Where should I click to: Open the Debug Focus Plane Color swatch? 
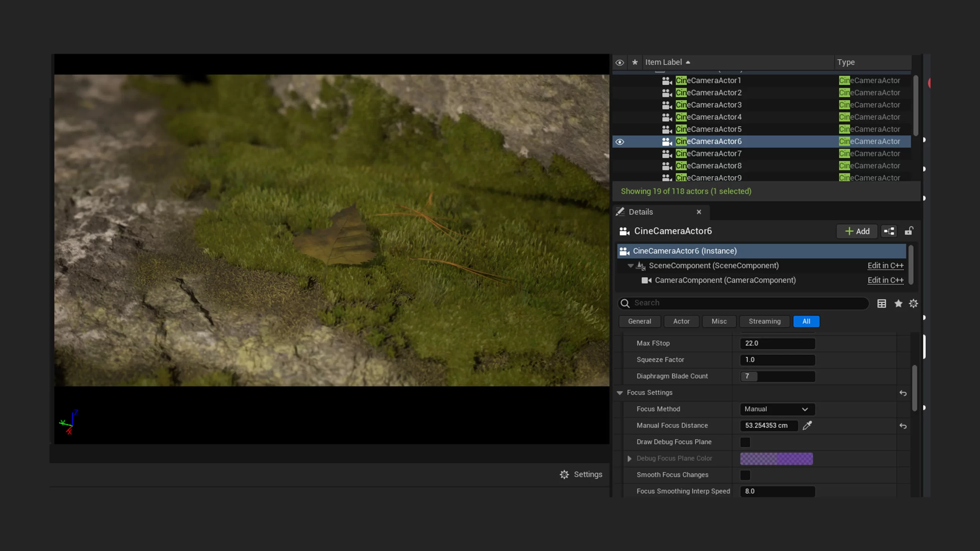(776, 458)
